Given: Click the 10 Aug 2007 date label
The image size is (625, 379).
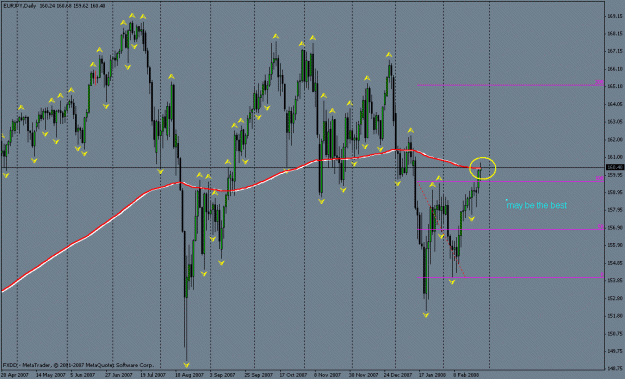Looking at the screenshot, I should (189, 375).
